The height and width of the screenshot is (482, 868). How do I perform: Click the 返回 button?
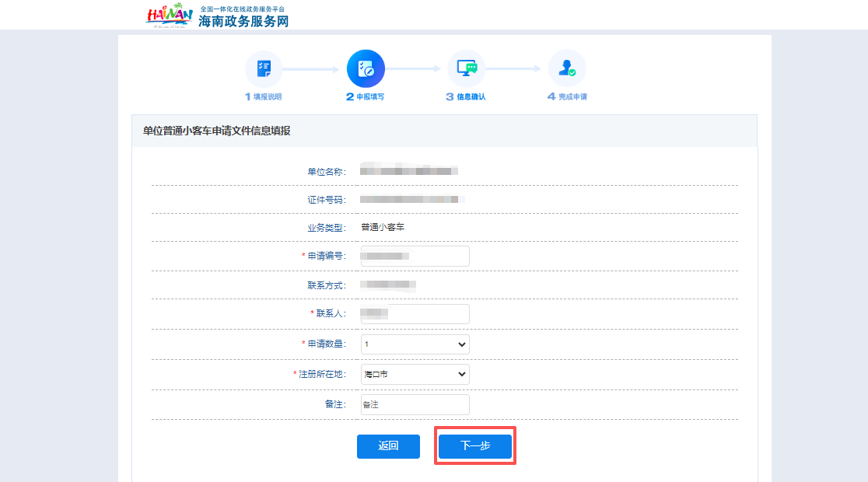tap(388, 446)
